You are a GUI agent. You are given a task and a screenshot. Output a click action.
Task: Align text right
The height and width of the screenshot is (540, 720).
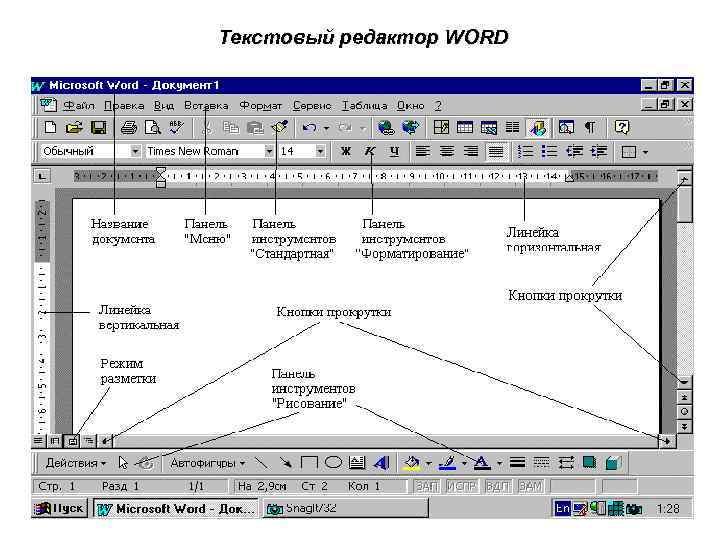(471, 151)
